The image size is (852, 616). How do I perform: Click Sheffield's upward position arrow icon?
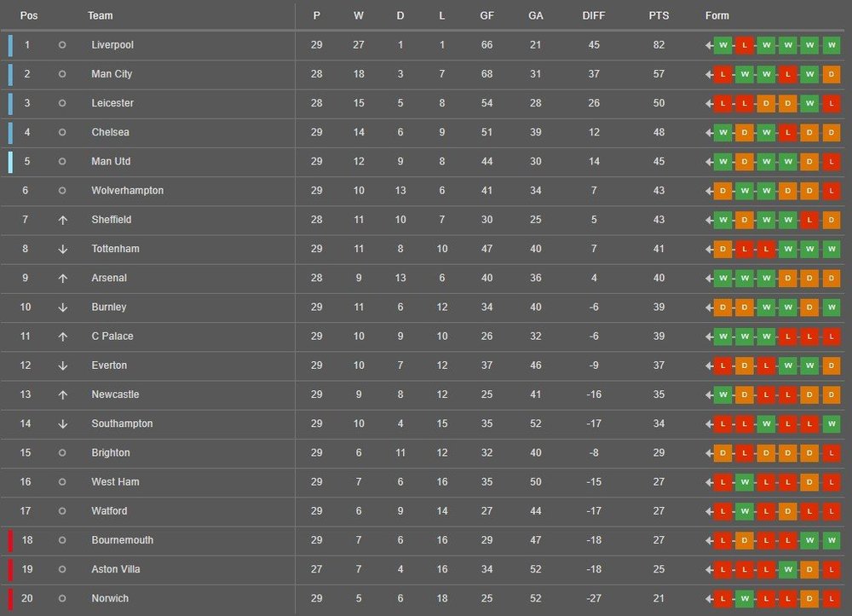coord(62,220)
